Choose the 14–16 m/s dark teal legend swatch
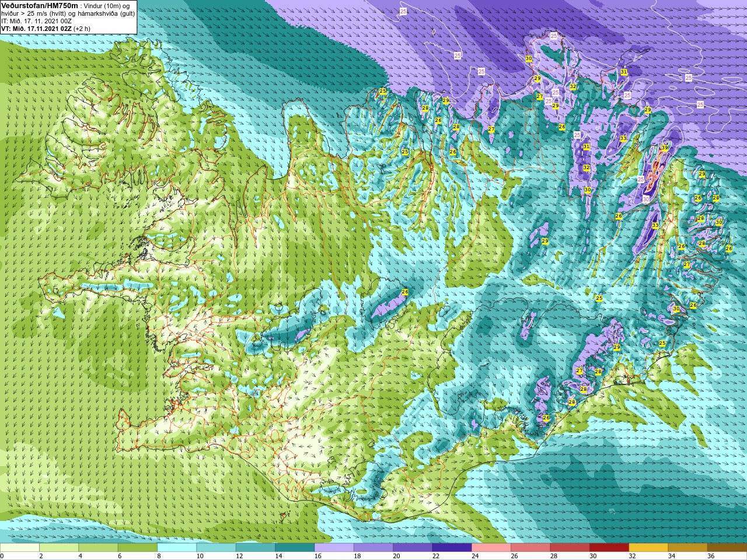The height and width of the screenshot is (560, 747). point(295,548)
